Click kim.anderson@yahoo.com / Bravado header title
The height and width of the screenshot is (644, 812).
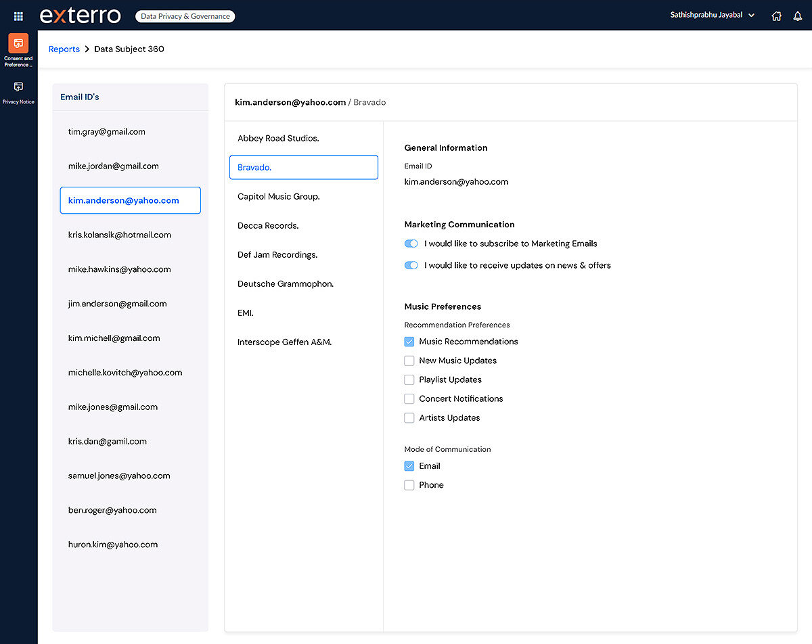(x=311, y=102)
